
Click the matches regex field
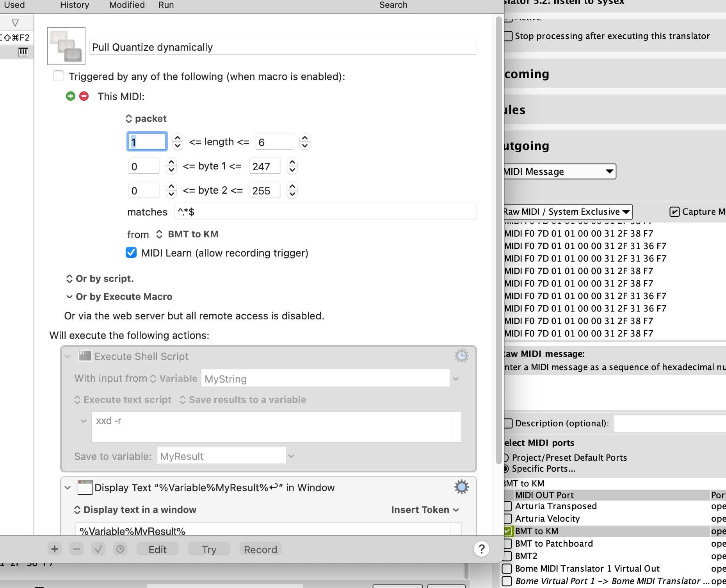(325, 212)
